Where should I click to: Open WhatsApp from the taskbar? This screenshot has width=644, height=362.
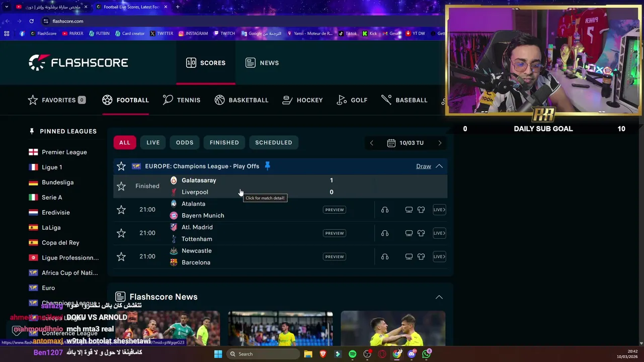point(427,354)
